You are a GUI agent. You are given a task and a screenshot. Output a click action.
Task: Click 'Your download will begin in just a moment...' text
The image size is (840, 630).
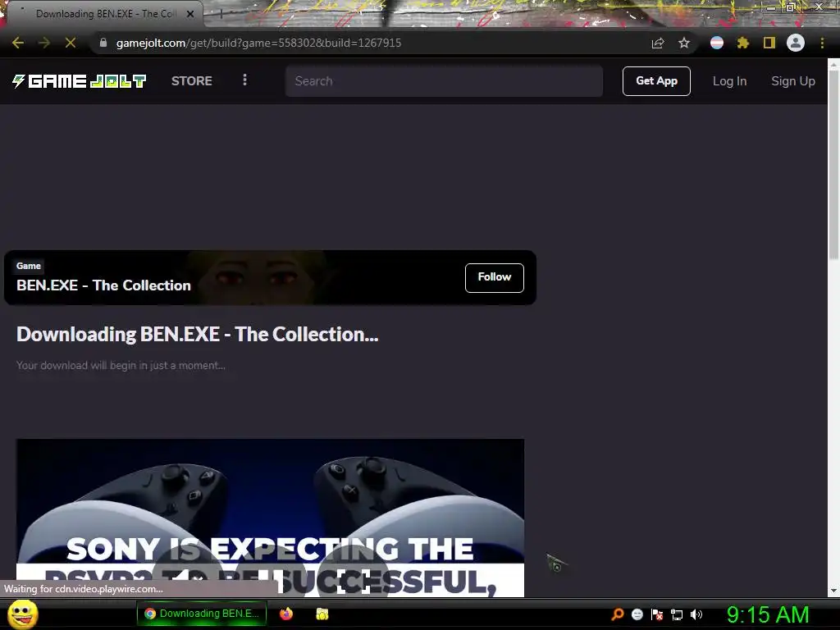pyautogui.click(x=121, y=365)
